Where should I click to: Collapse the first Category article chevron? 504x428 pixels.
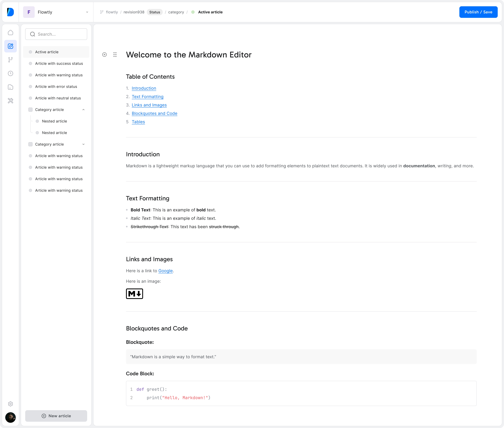pyautogui.click(x=84, y=110)
